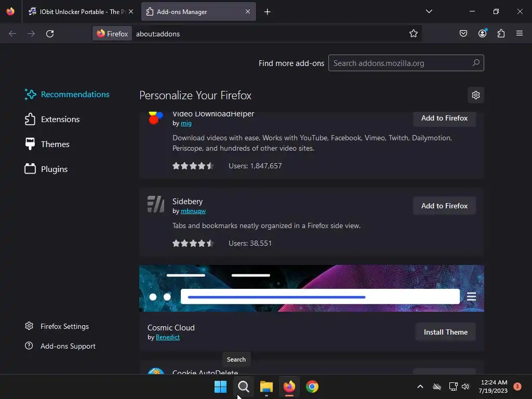The height and width of the screenshot is (399, 532).
Task: Select Extensions in the sidebar
Action: tap(52, 119)
